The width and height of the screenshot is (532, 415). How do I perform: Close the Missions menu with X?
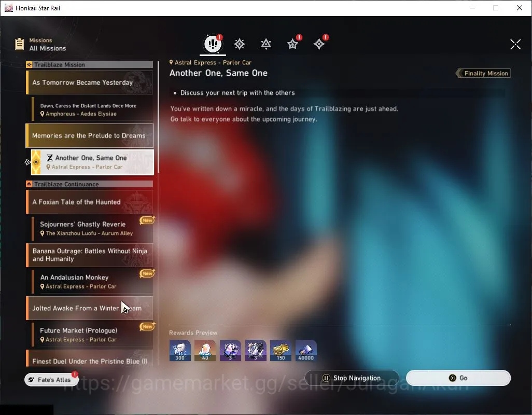tap(515, 44)
